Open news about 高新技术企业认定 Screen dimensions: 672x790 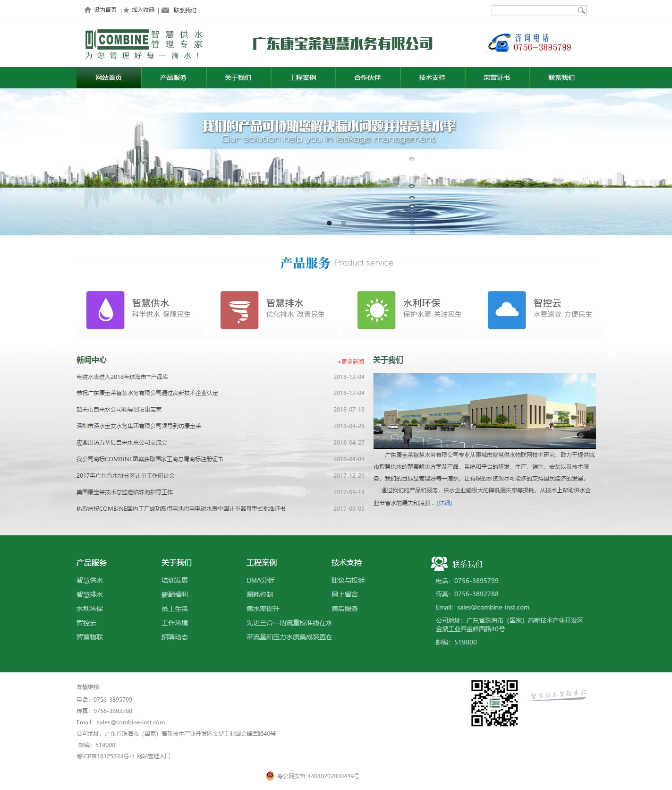tap(147, 393)
